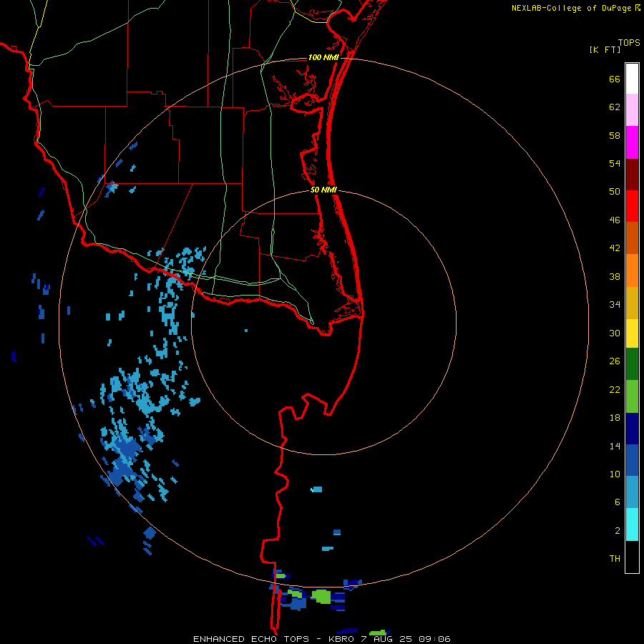
Task: Click the '66' legend value
Action: (x=615, y=79)
